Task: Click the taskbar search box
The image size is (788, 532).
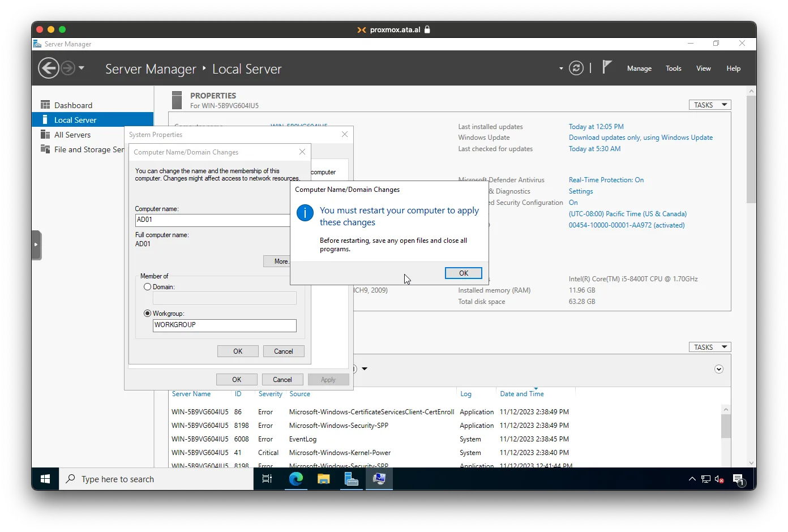Action: [156, 479]
